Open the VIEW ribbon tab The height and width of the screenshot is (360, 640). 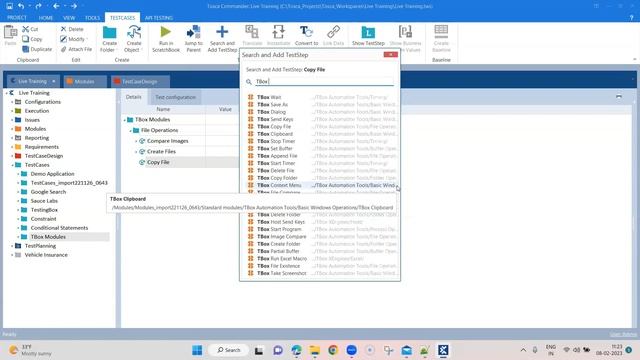(69, 18)
